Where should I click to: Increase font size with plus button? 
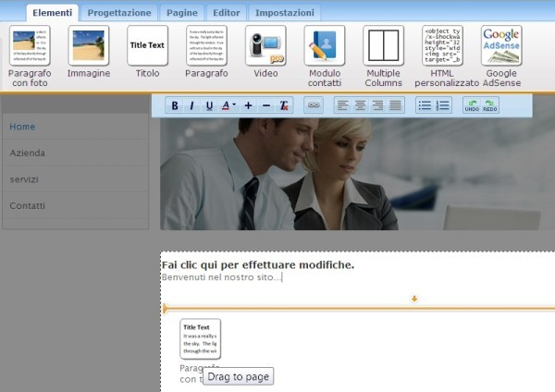pos(248,106)
